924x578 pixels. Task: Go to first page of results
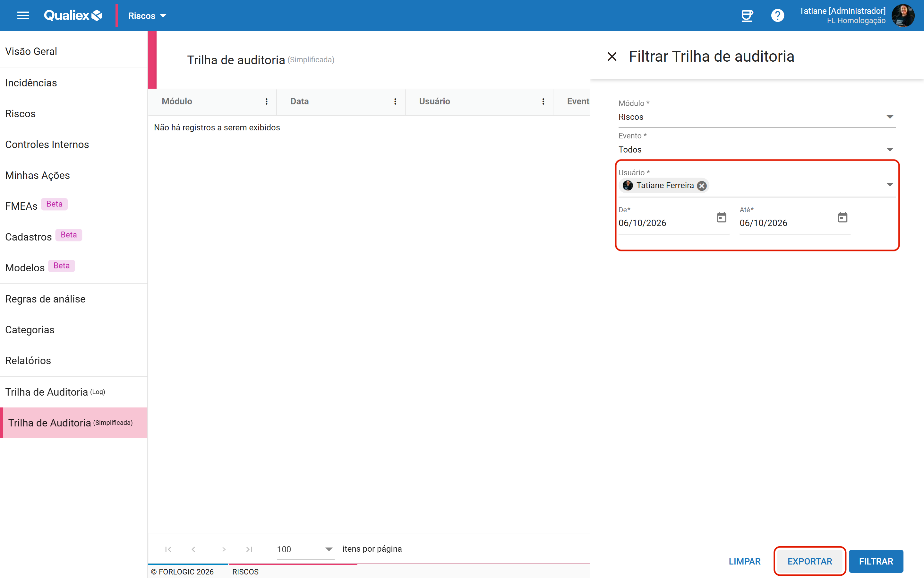tap(168, 549)
